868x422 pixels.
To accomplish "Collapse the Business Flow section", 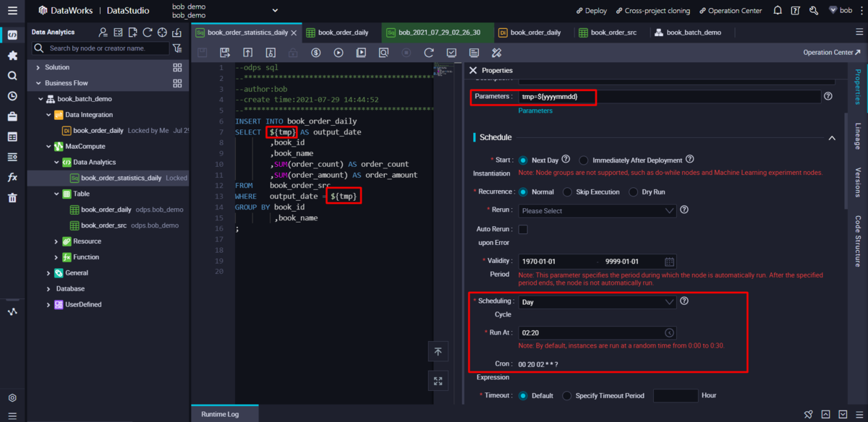I will click(38, 83).
